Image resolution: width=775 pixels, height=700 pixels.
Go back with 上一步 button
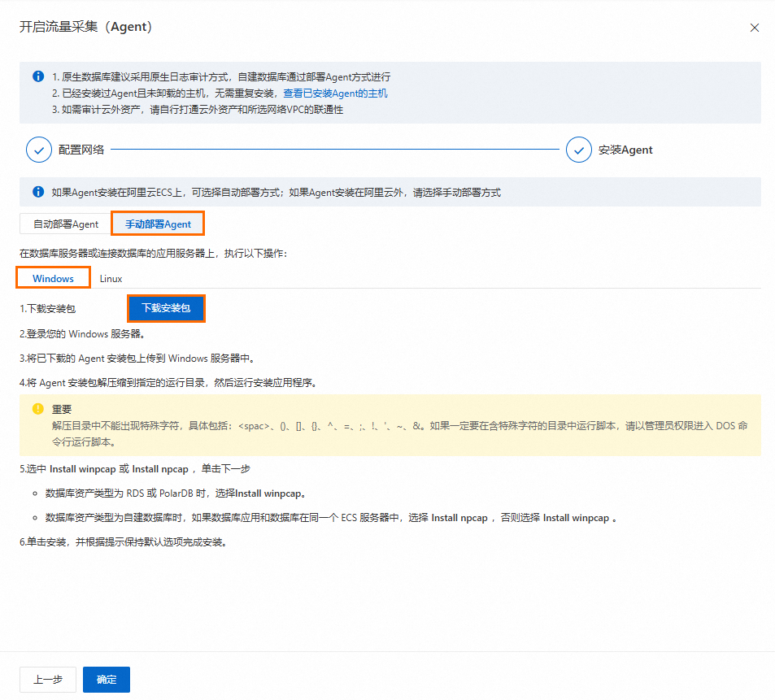coord(48,679)
